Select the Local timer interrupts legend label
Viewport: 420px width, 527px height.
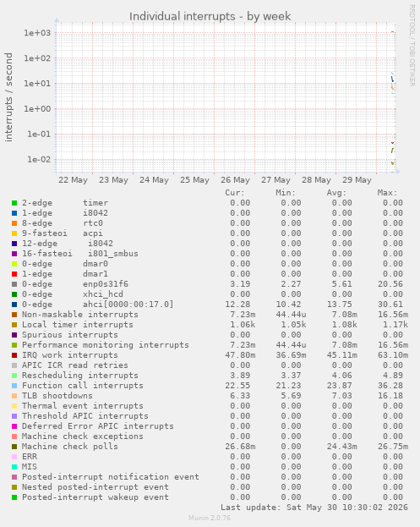click(78, 325)
